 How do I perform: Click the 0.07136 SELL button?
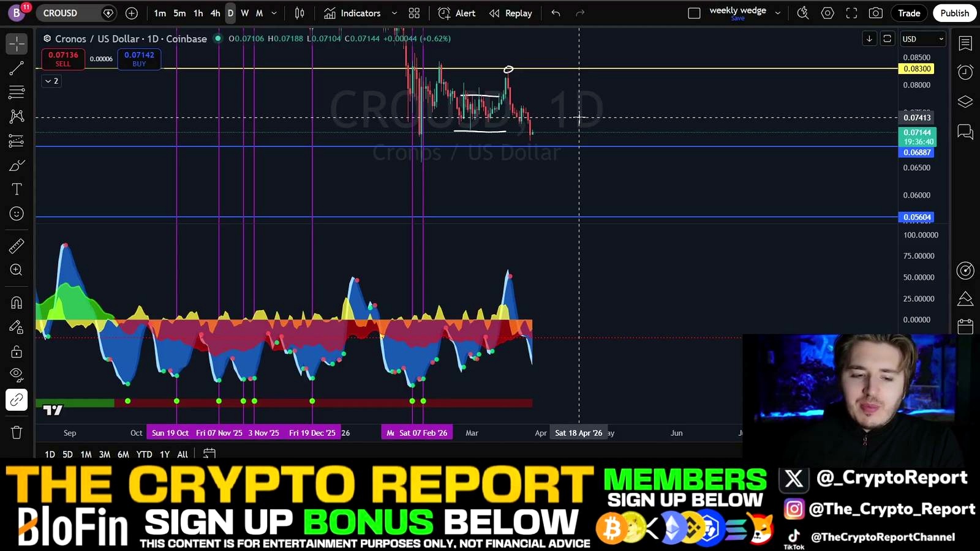(x=63, y=59)
